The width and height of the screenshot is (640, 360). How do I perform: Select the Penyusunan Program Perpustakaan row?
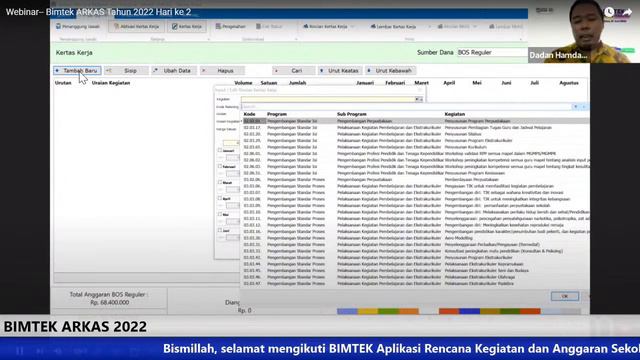pos(416,121)
